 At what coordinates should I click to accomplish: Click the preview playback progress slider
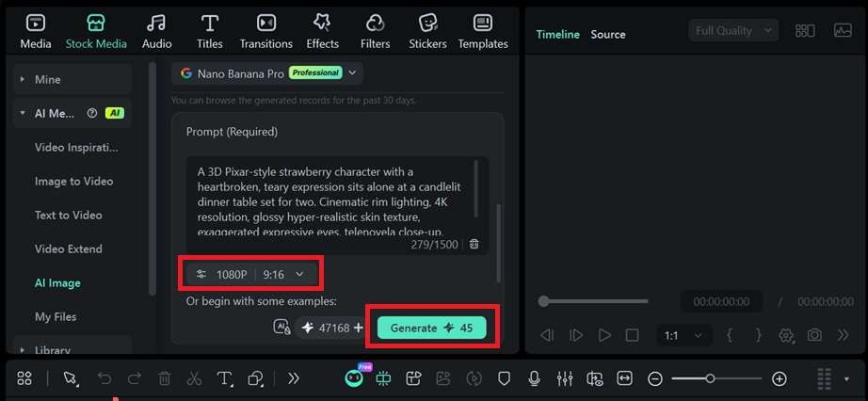(x=593, y=301)
